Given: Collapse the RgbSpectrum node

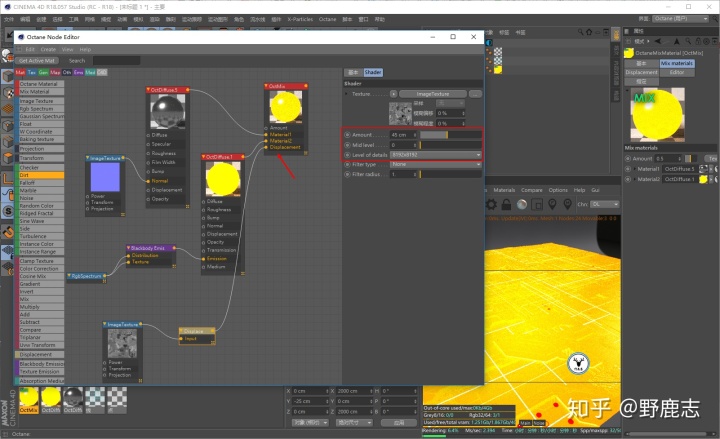Looking at the screenshot, I should click(69, 276).
